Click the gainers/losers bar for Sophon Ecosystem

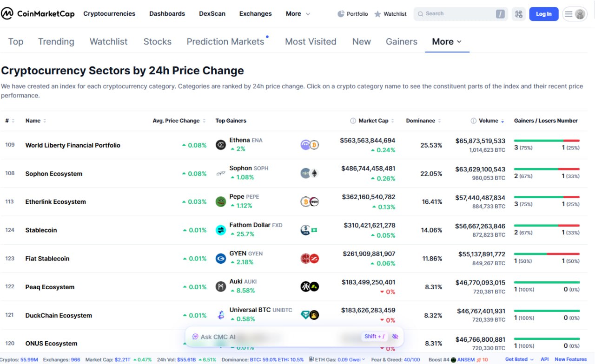(x=547, y=169)
